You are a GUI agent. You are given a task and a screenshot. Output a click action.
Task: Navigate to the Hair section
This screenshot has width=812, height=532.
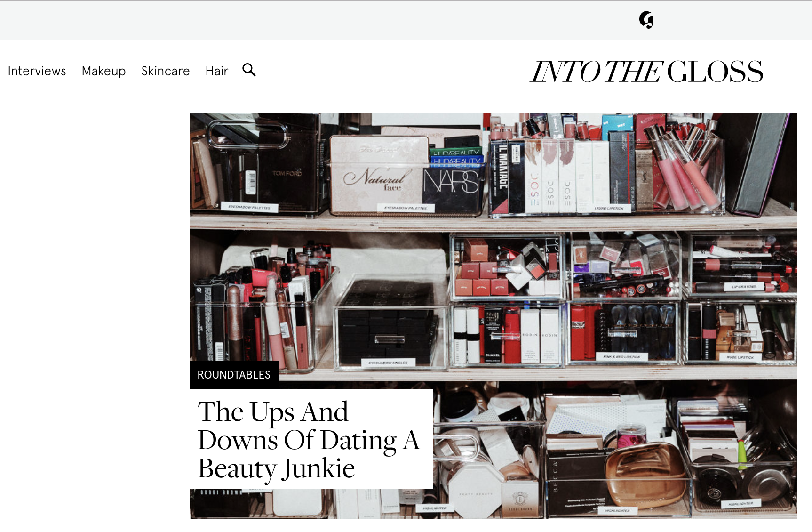pyautogui.click(x=216, y=71)
